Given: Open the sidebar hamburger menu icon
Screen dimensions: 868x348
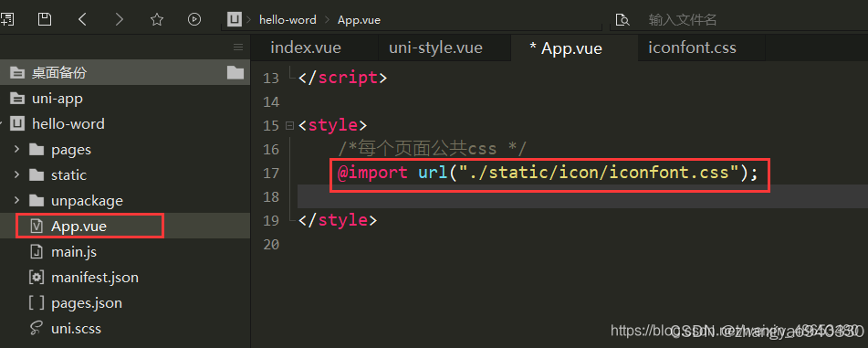Looking at the screenshot, I should 238,47.
